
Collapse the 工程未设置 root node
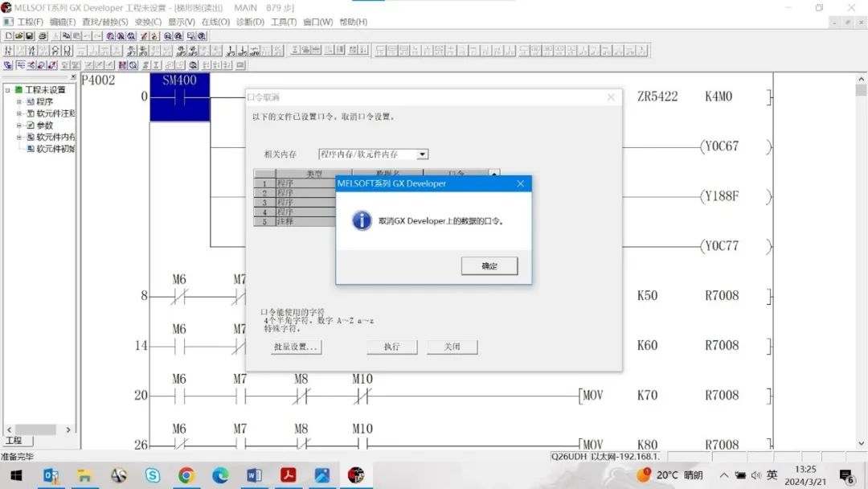[x=8, y=90]
